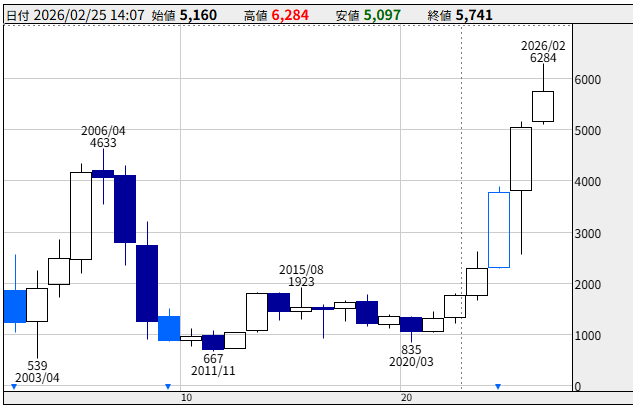Click the 2015/08 1923 high annotation

pos(301,276)
